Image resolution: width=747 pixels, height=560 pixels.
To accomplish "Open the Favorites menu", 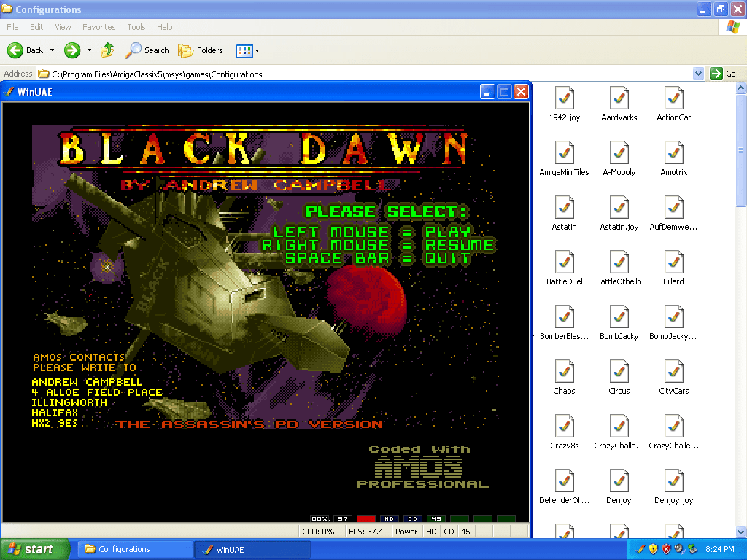I will pyautogui.click(x=98, y=27).
